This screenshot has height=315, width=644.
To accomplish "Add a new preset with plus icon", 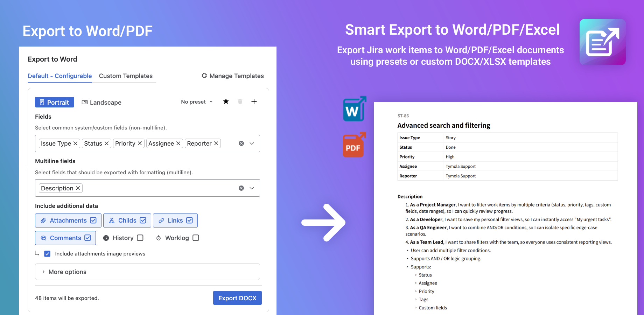I will (x=254, y=101).
